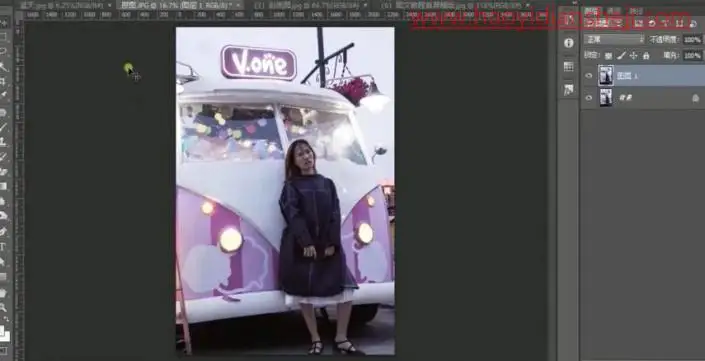The width and height of the screenshot is (705, 361).
Task: Select the 图层 1 layer thumbnail
Action: pos(606,76)
